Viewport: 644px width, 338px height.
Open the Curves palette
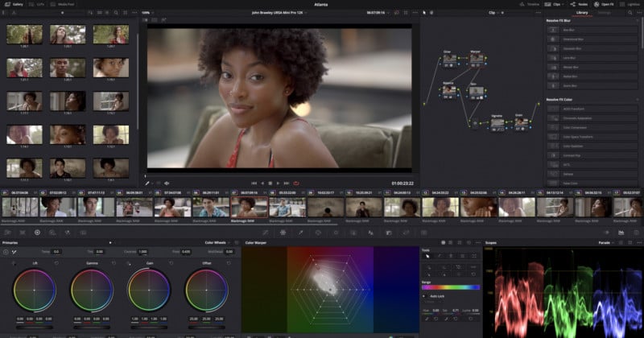pyautogui.click(x=266, y=233)
